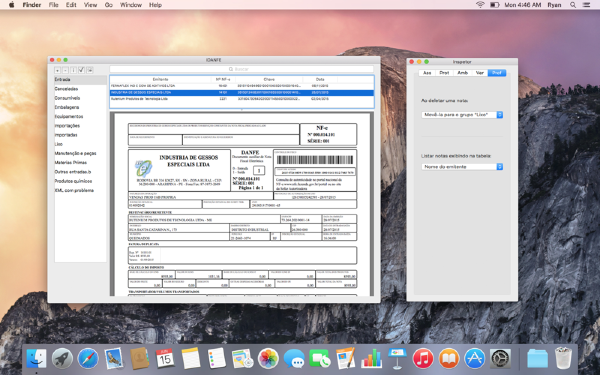
Task: Open the Window menu
Action: tap(131, 5)
